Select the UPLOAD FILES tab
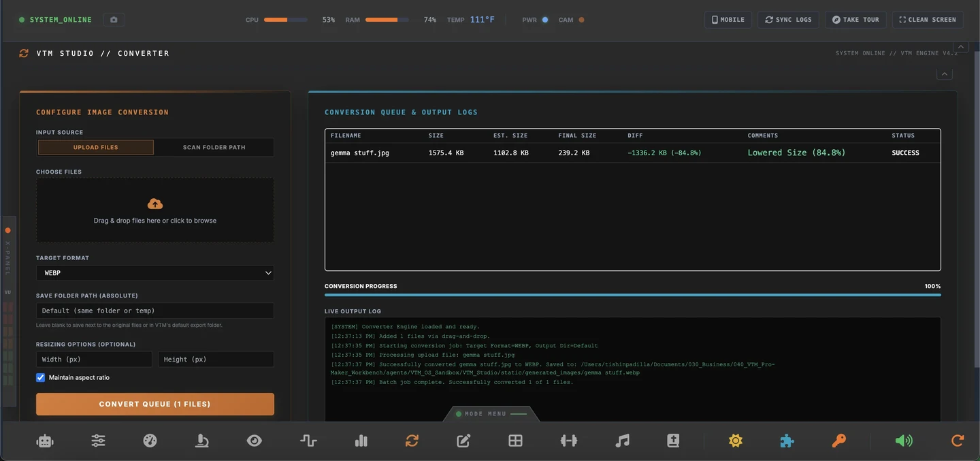The image size is (980, 461). coord(96,147)
